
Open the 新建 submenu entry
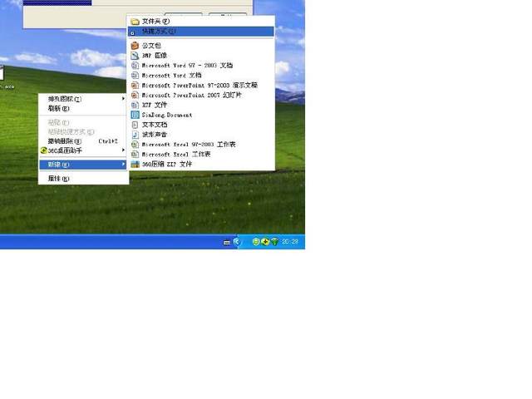[83, 165]
